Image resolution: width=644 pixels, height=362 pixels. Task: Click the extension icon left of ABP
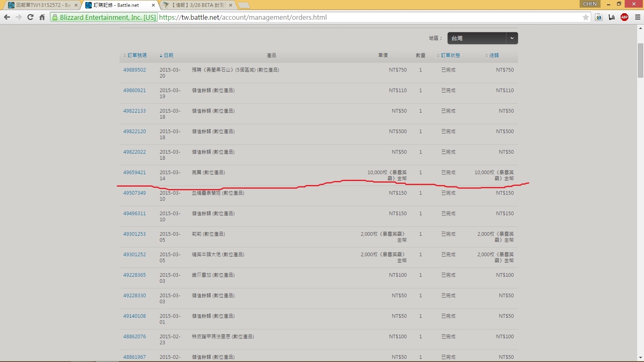612,17
